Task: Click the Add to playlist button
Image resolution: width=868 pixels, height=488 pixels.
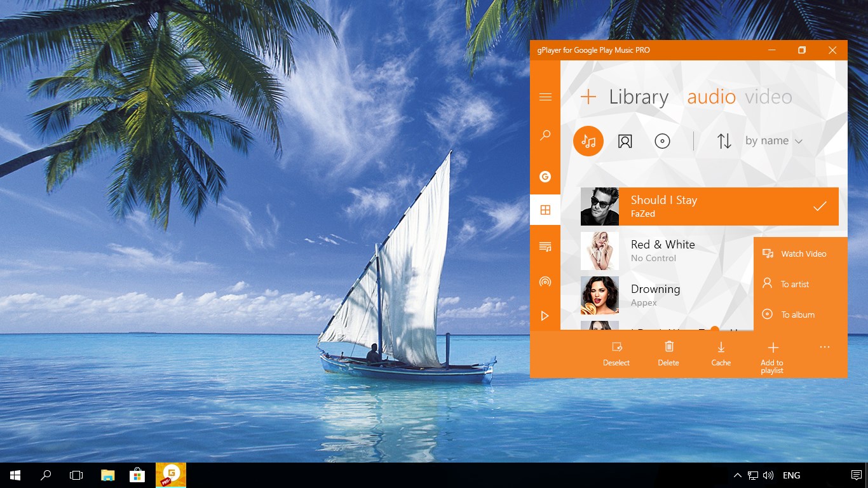Action: click(771, 354)
